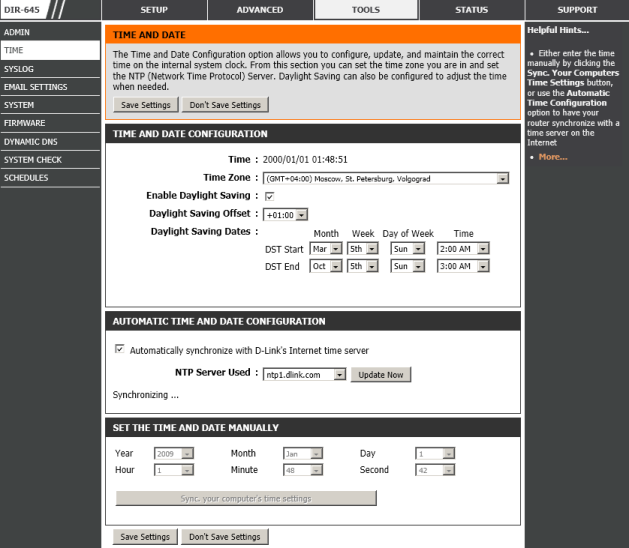
Task: Go to the SYSTEM sidebar page
Action: pos(50,105)
